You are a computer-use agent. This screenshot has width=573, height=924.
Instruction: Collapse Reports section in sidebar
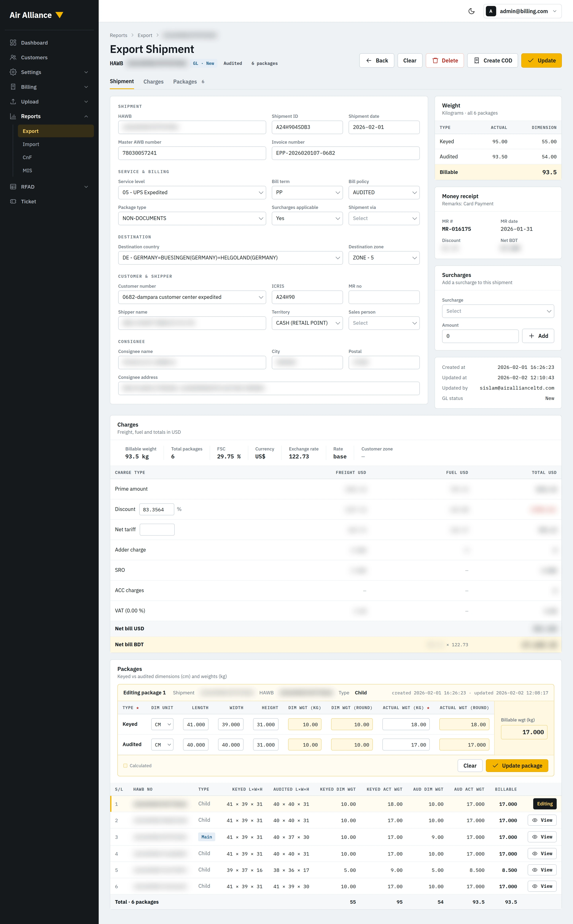[x=86, y=116]
